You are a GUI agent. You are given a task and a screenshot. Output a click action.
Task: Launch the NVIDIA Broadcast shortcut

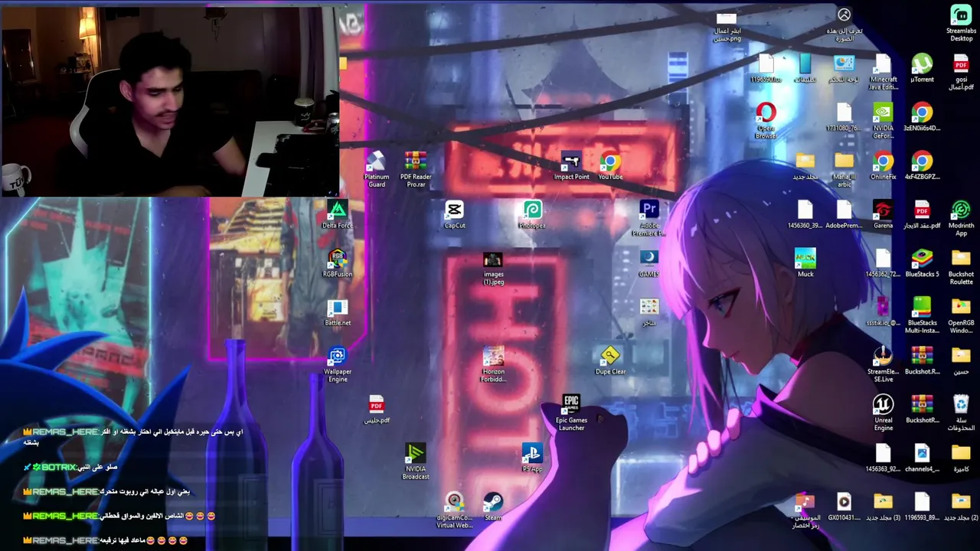(416, 462)
